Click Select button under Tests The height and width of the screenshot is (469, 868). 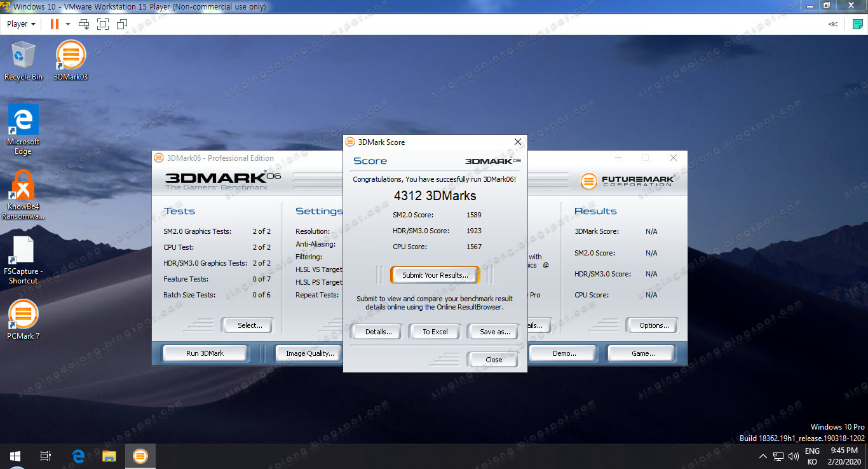(249, 325)
